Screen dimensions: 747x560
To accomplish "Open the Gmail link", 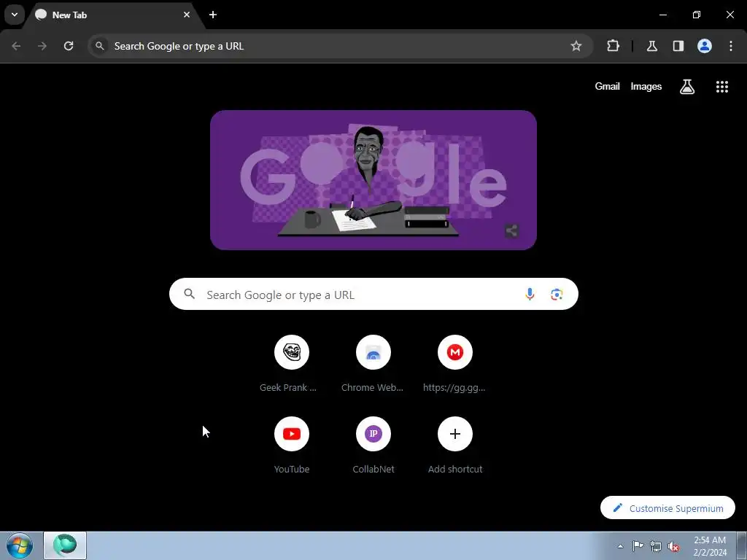I will click(607, 86).
